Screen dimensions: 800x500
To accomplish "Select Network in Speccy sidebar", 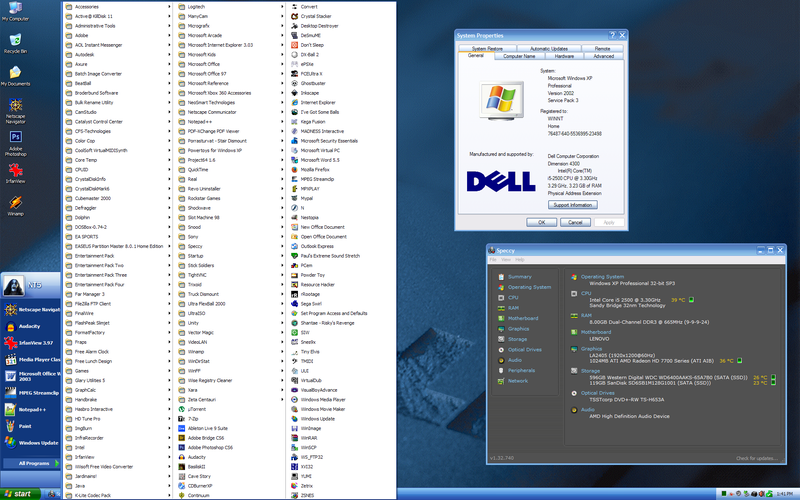I will [x=518, y=381].
